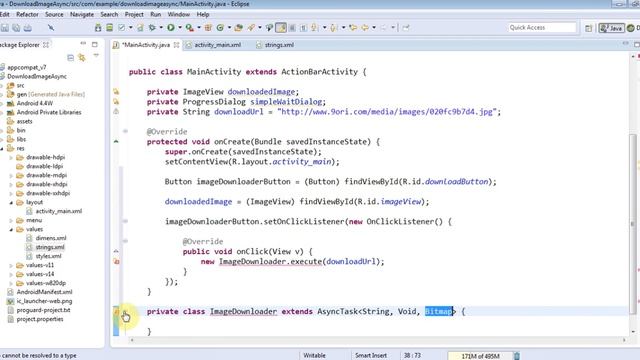Image resolution: width=640 pixels, height=360 pixels.
Task: Collapse the values folder
Action: click(x=11, y=229)
